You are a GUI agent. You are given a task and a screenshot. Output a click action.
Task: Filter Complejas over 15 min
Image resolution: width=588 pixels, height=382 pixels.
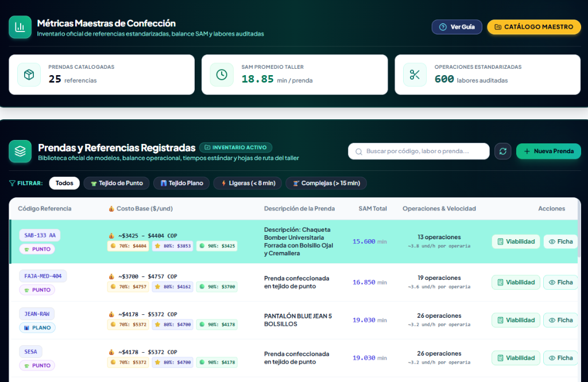coord(326,183)
